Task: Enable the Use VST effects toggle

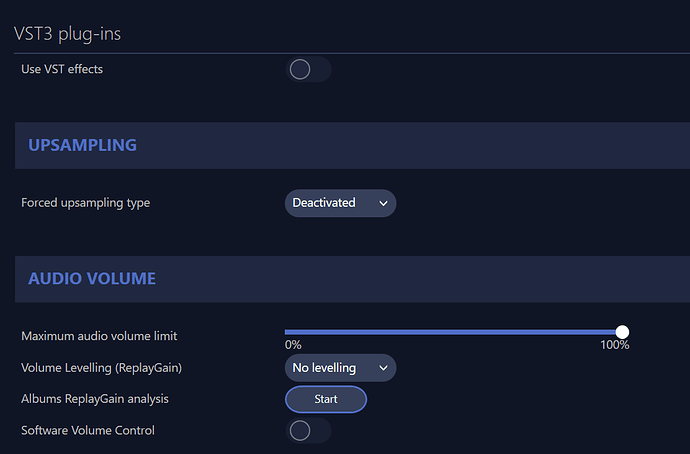Action: tap(308, 69)
